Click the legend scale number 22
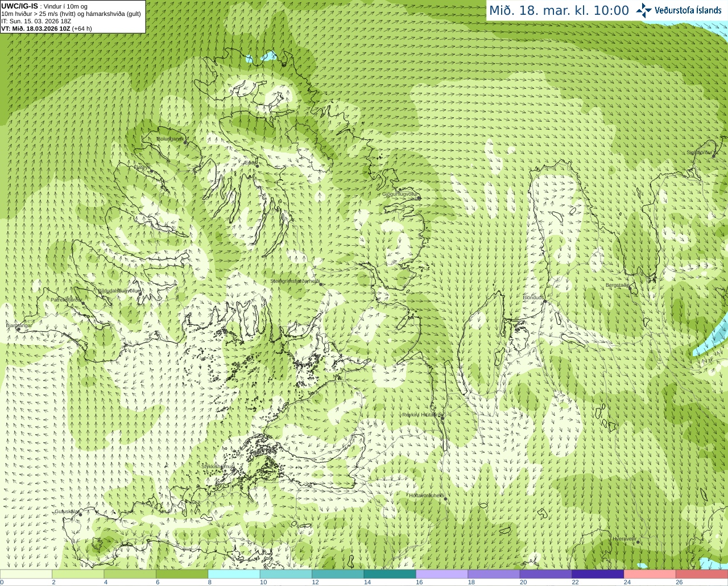Screen dimensions: 728x586 click(x=575, y=583)
